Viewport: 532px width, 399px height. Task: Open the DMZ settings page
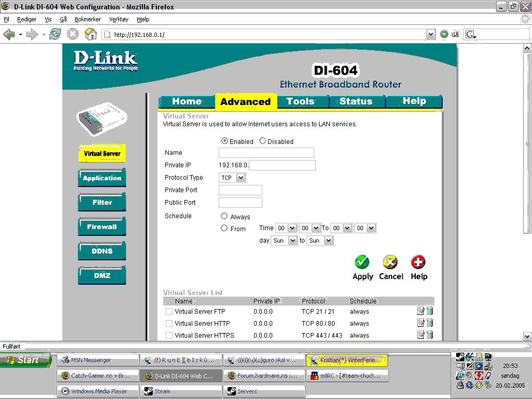(102, 275)
